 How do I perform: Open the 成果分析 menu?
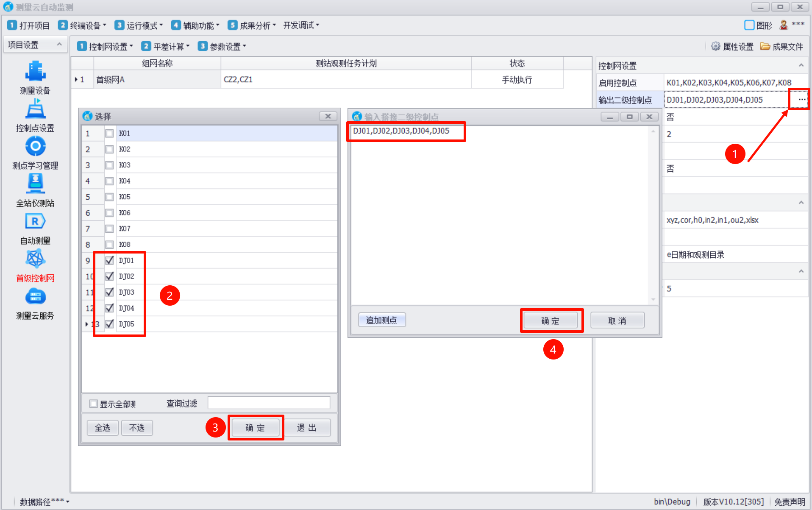coord(252,25)
